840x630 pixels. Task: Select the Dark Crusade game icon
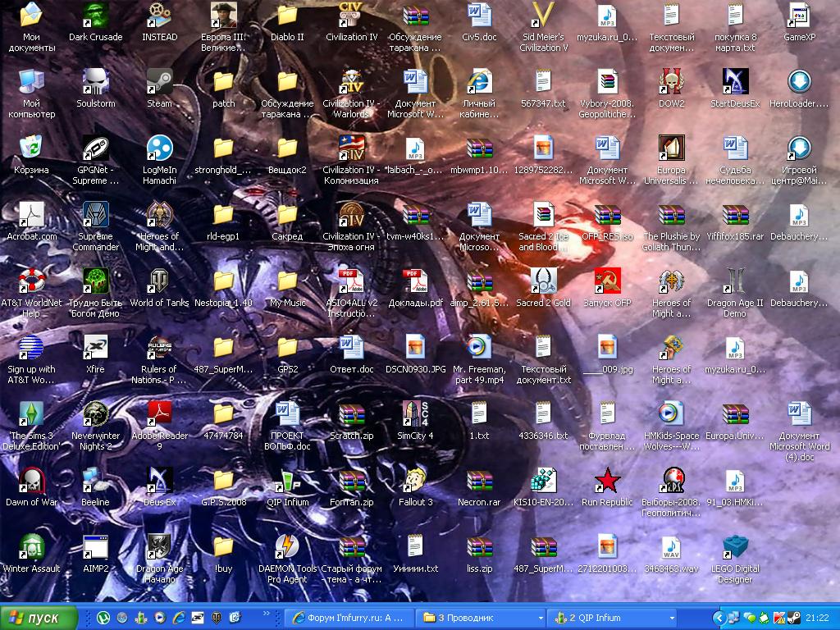(95, 16)
